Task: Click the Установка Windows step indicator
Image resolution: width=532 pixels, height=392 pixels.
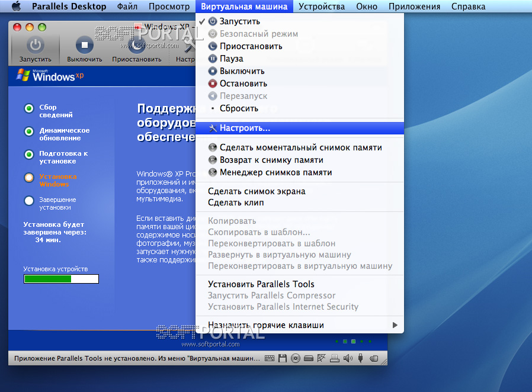Action: 29,178
